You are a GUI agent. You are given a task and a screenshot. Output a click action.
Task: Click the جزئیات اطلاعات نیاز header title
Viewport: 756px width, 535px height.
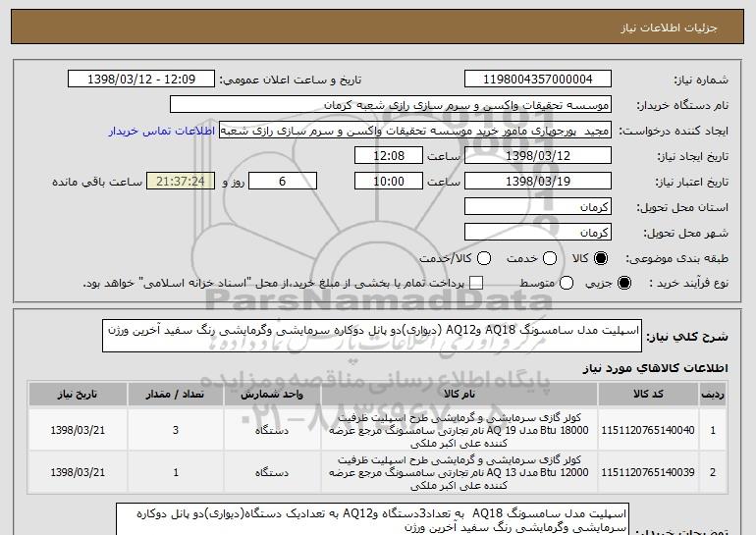point(669,27)
